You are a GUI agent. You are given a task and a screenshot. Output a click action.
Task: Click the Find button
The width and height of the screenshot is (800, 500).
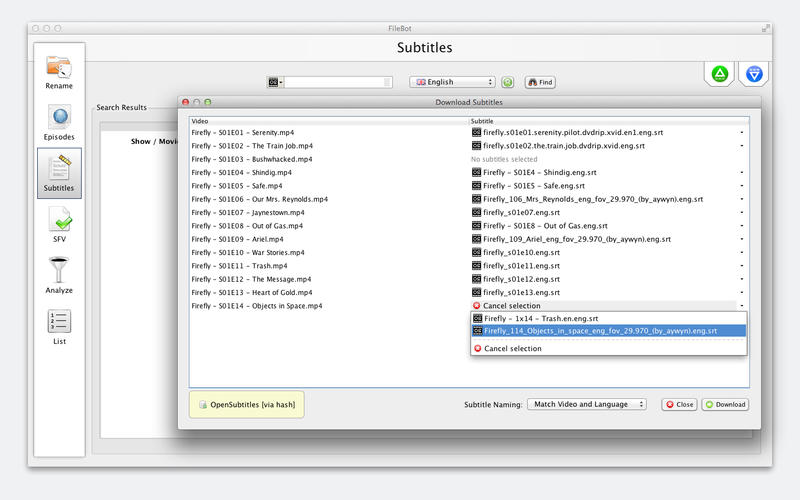[x=540, y=82]
